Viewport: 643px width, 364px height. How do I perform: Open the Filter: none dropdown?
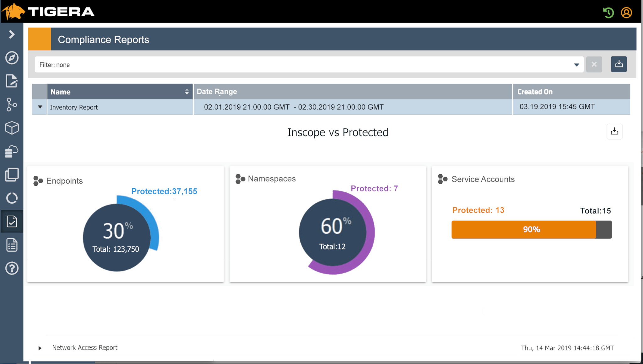click(x=309, y=65)
